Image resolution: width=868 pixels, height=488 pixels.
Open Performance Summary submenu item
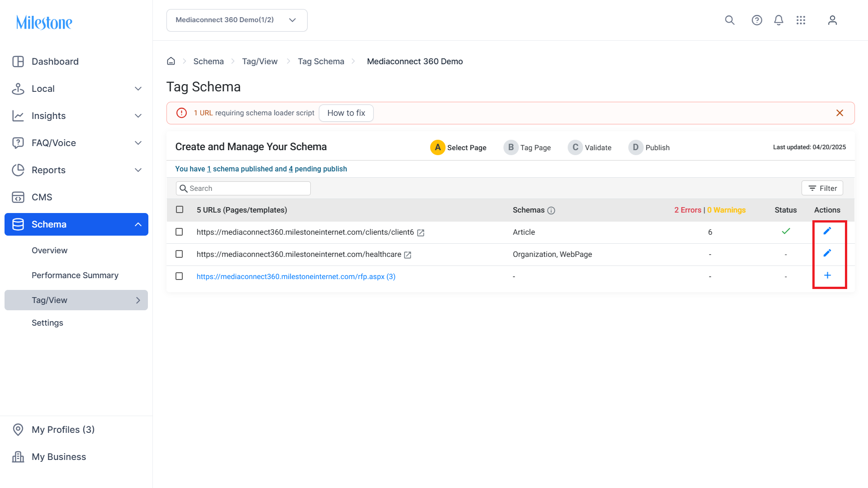(75, 275)
